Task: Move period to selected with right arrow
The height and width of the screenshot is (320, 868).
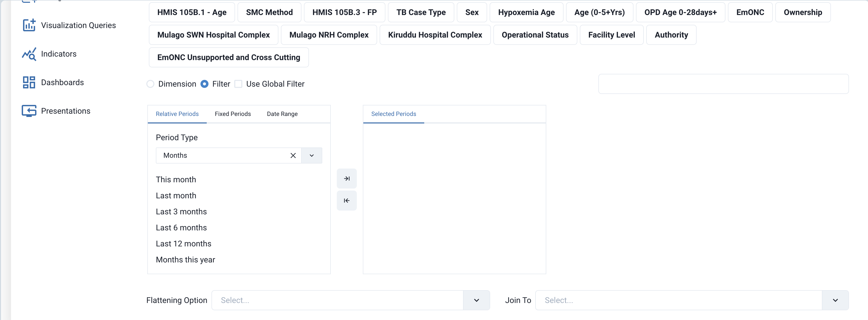Action: point(347,179)
